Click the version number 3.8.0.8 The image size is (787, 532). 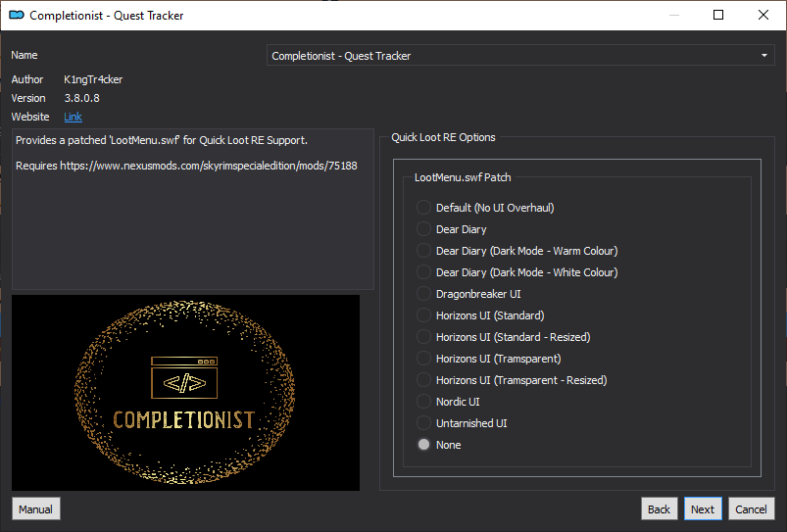point(81,98)
